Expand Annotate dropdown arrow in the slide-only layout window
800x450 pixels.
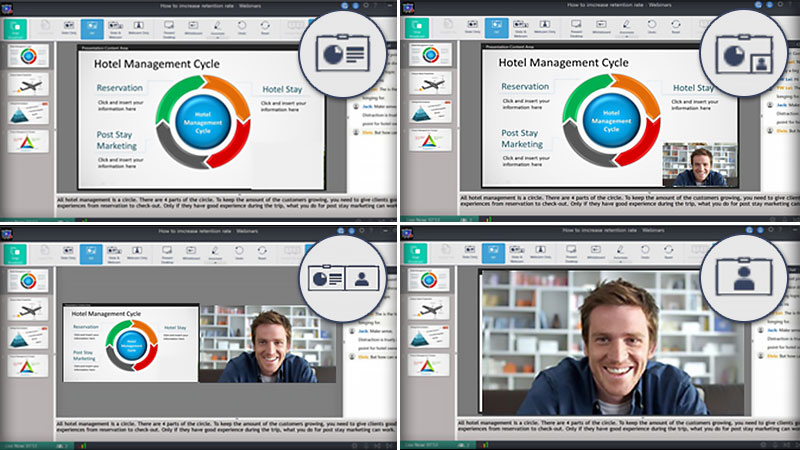click(218, 37)
